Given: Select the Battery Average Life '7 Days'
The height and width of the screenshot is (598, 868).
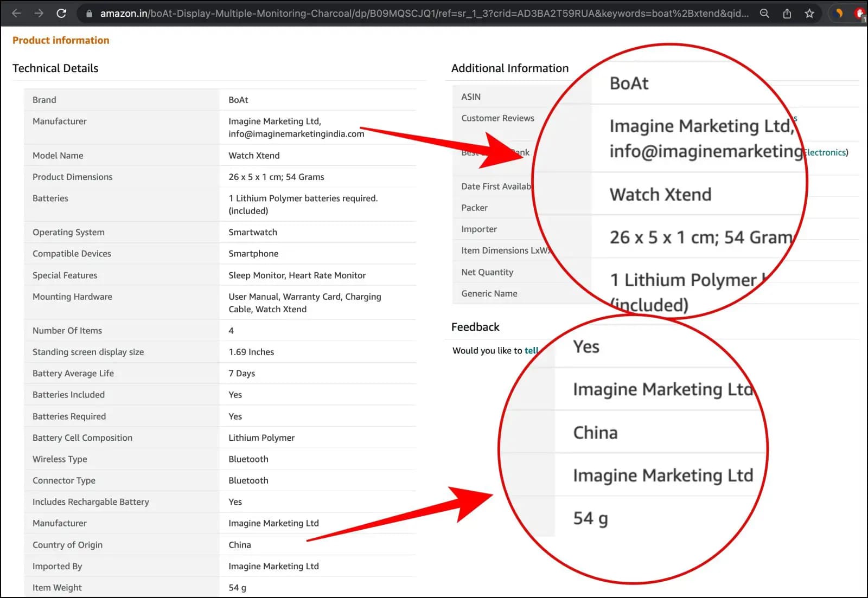Looking at the screenshot, I should [x=241, y=374].
